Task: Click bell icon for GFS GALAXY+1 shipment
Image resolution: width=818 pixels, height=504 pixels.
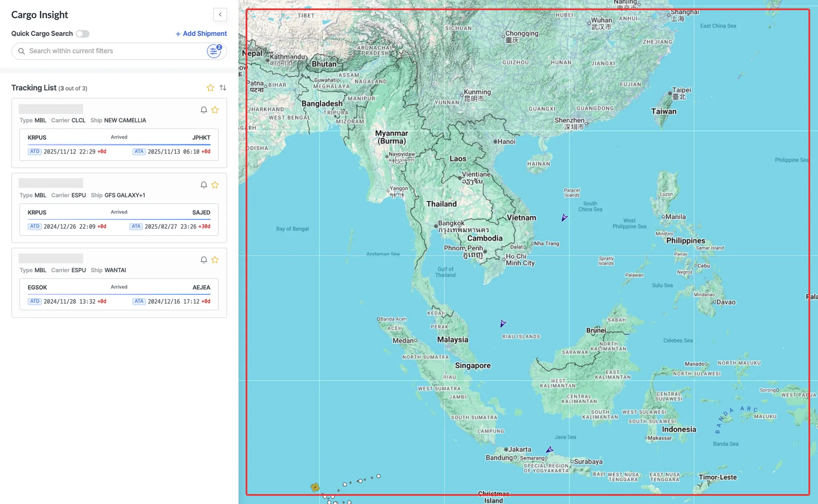Action: (x=204, y=185)
